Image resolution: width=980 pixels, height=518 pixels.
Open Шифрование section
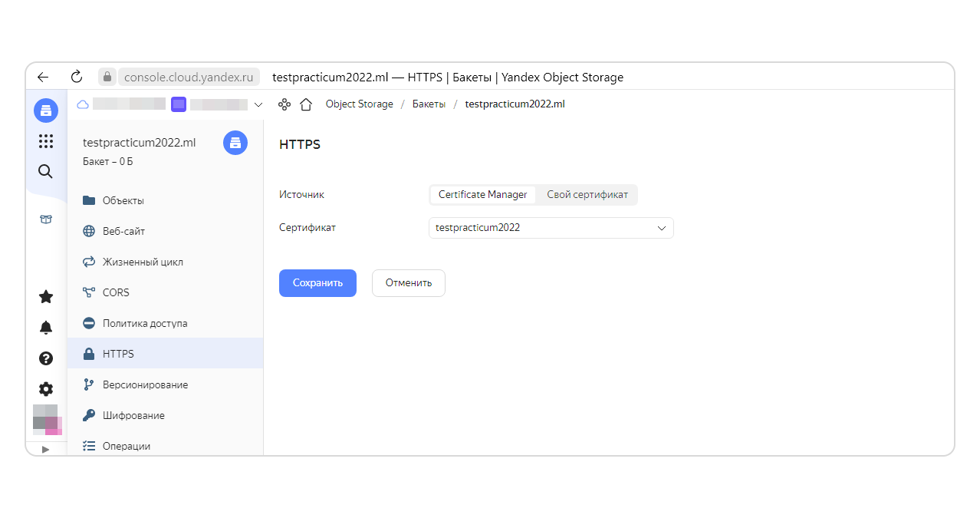click(165, 415)
